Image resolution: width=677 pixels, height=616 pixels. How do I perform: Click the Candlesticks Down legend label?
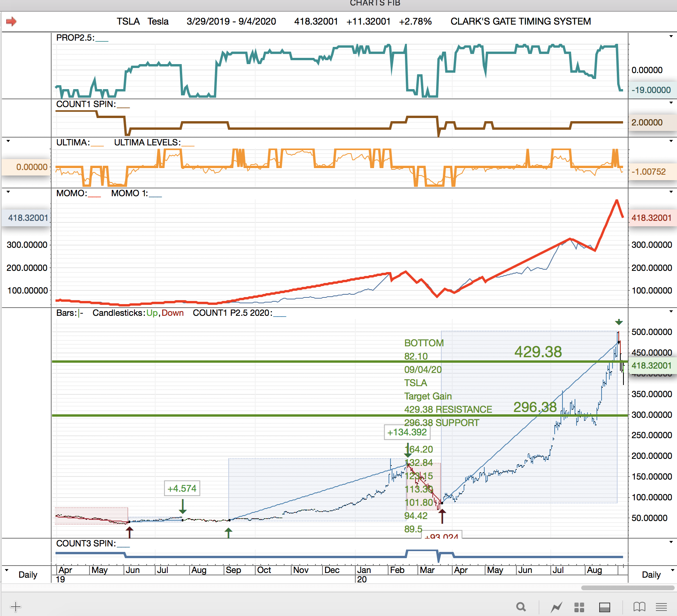[x=173, y=313]
